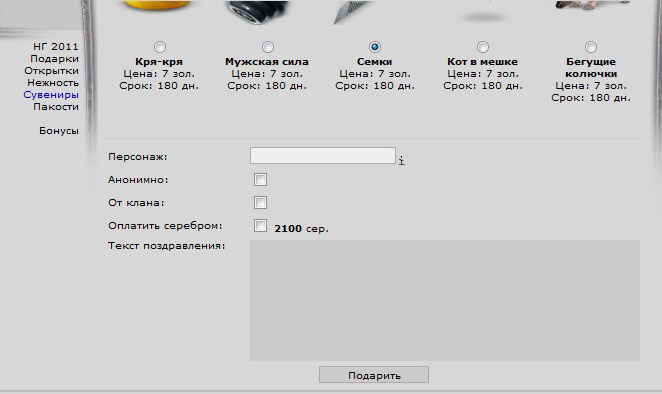
Task: Open the Бонусы section
Action: (59, 131)
